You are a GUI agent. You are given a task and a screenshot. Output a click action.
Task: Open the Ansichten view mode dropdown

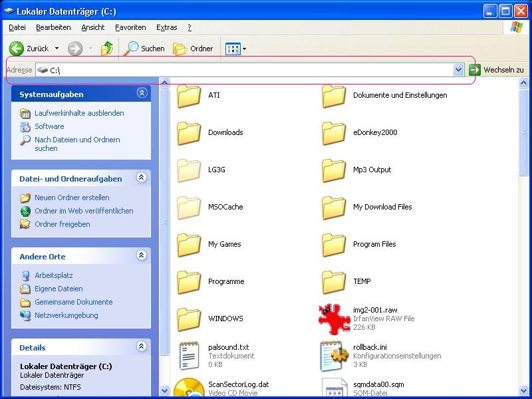tap(235, 49)
